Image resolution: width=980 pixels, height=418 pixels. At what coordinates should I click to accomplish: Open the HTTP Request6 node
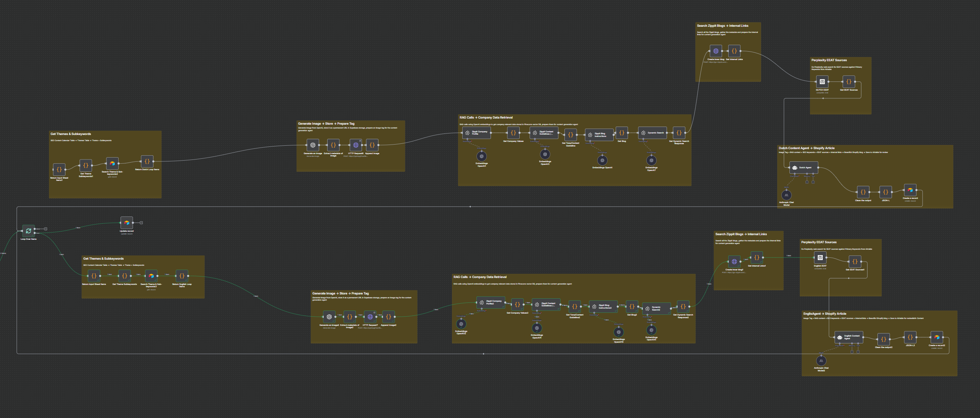tap(355, 145)
